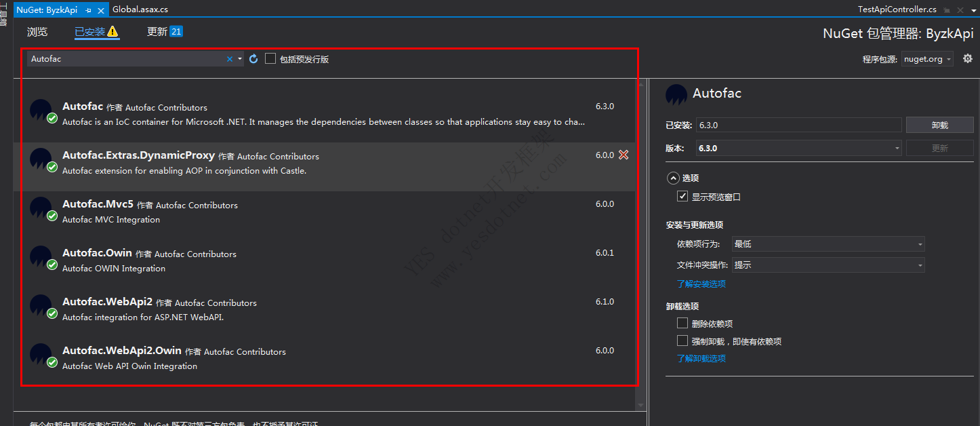Click the package list scroll up arrow
The width and height of the screenshot is (980, 426).
tap(640, 84)
